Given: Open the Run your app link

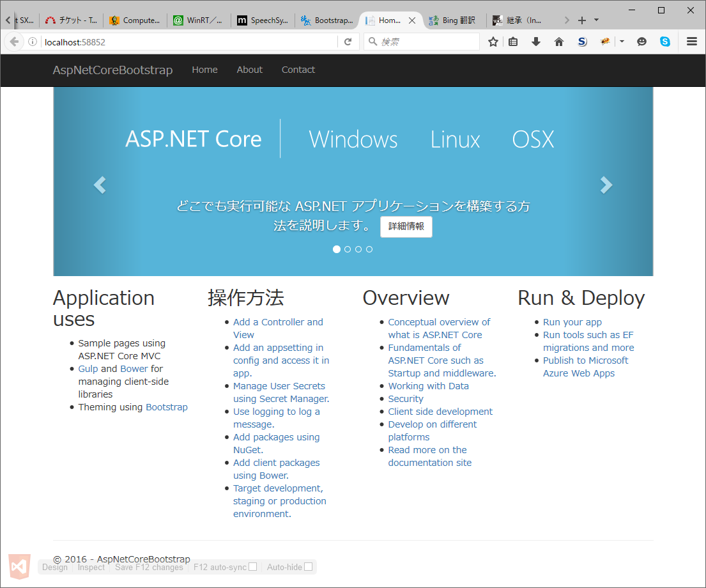Looking at the screenshot, I should coord(572,322).
